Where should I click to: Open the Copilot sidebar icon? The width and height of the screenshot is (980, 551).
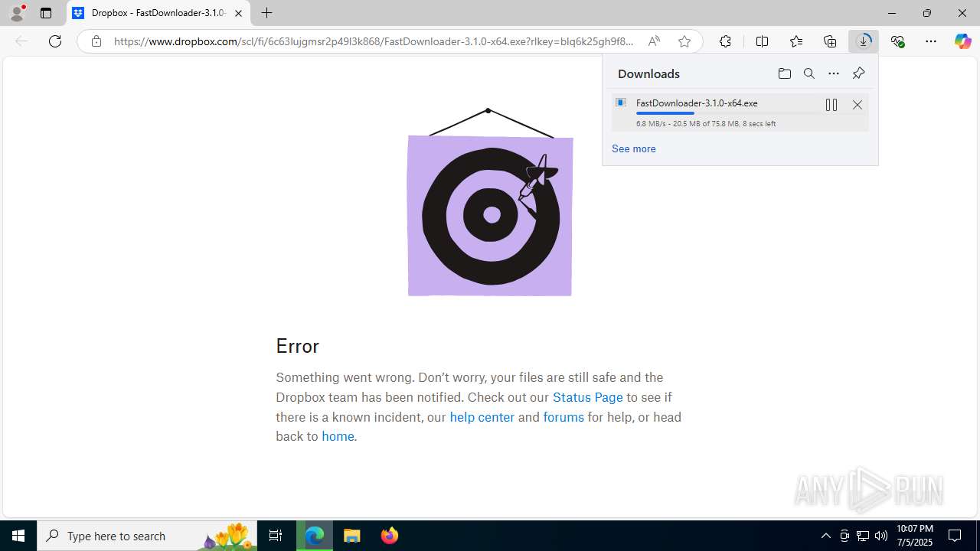point(963,41)
